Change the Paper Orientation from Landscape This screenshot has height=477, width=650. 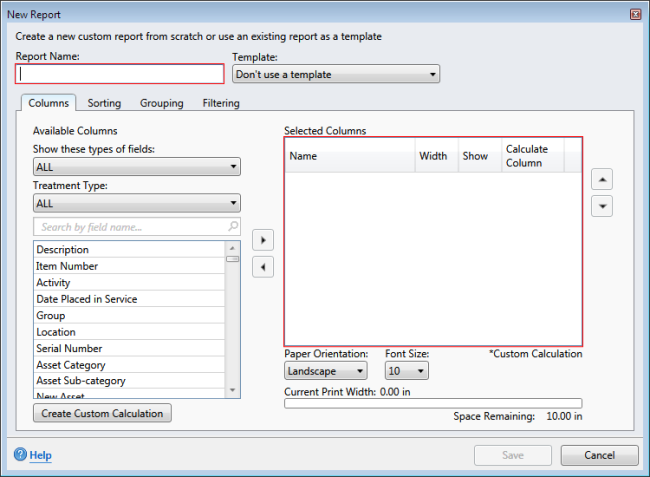point(326,370)
